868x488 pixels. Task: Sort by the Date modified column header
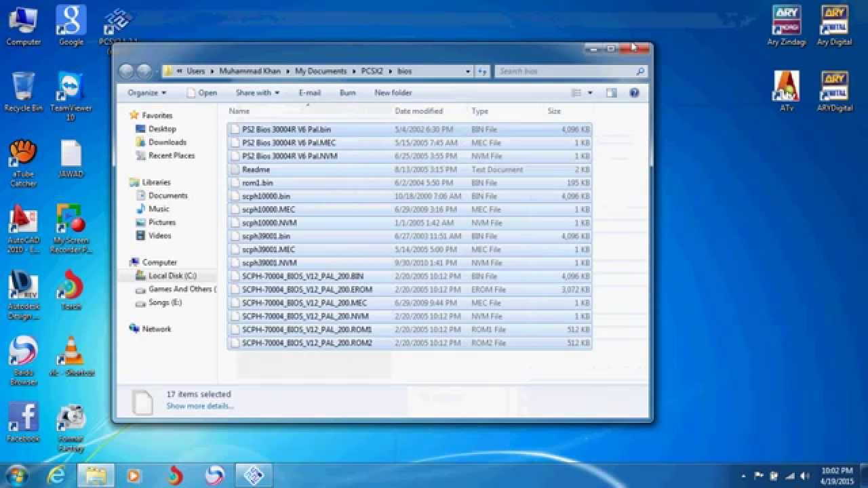418,111
